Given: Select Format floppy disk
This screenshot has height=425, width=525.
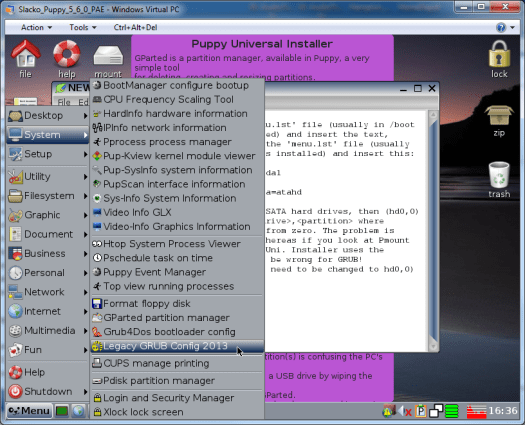Looking at the screenshot, I should pyautogui.click(x=177, y=303).
